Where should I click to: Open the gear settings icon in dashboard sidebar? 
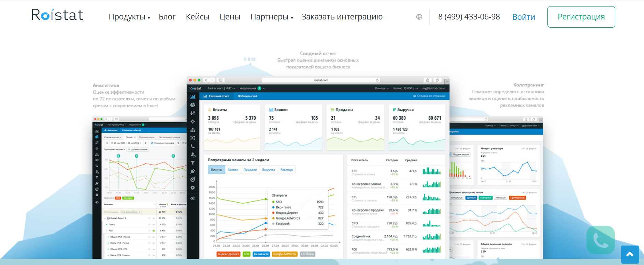point(193,188)
